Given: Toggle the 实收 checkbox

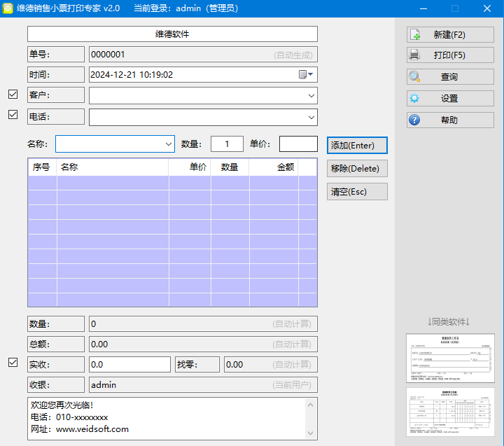Looking at the screenshot, I should [13, 363].
